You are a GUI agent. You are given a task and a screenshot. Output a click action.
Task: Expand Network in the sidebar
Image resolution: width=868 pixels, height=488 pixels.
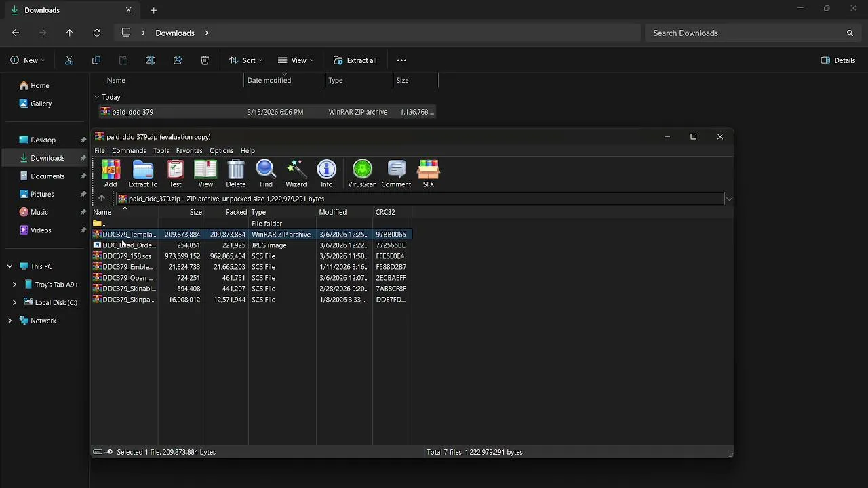[x=9, y=321]
